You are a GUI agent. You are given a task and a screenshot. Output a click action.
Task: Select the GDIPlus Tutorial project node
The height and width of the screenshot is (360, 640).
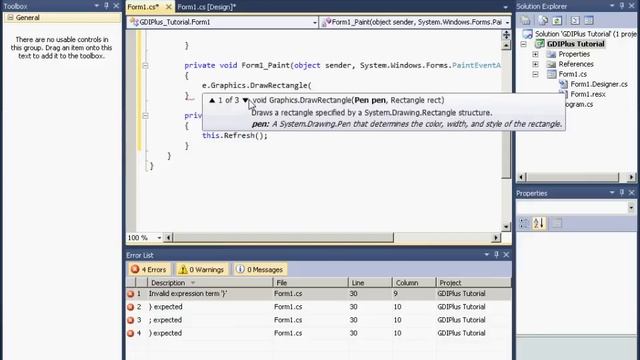pyautogui.click(x=576, y=44)
